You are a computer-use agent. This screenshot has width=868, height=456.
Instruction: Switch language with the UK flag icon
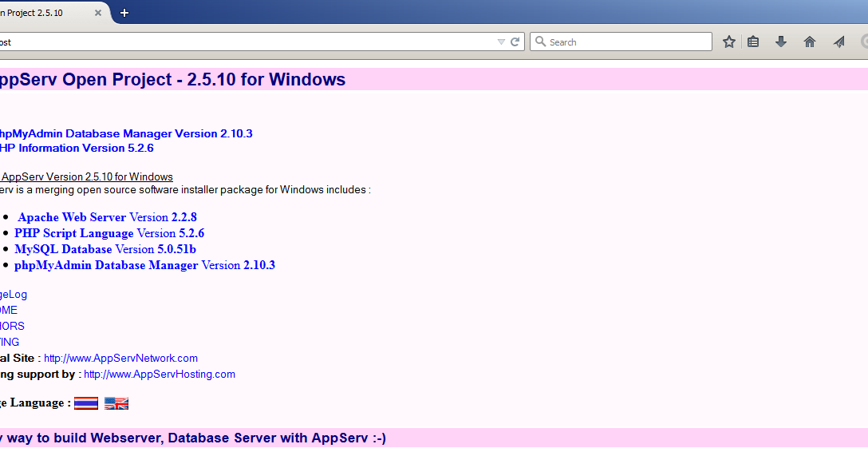116,403
